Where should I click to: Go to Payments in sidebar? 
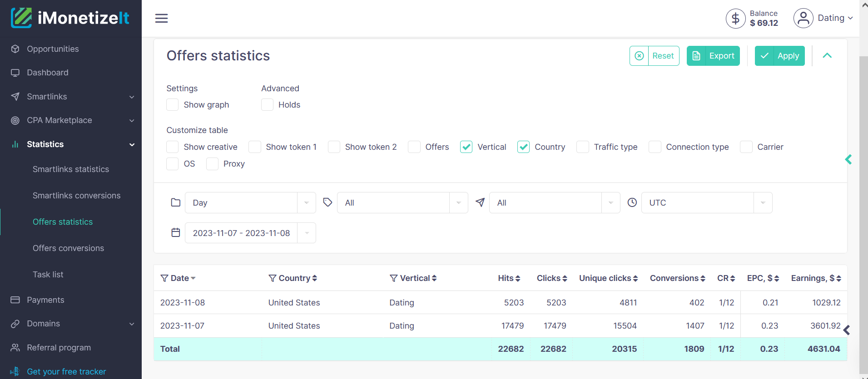(x=45, y=300)
